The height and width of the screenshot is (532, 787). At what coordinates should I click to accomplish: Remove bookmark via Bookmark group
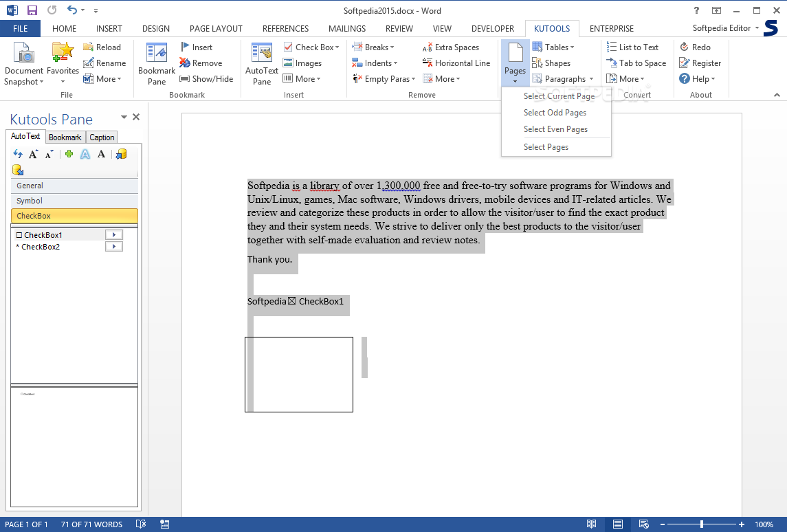[201, 63]
